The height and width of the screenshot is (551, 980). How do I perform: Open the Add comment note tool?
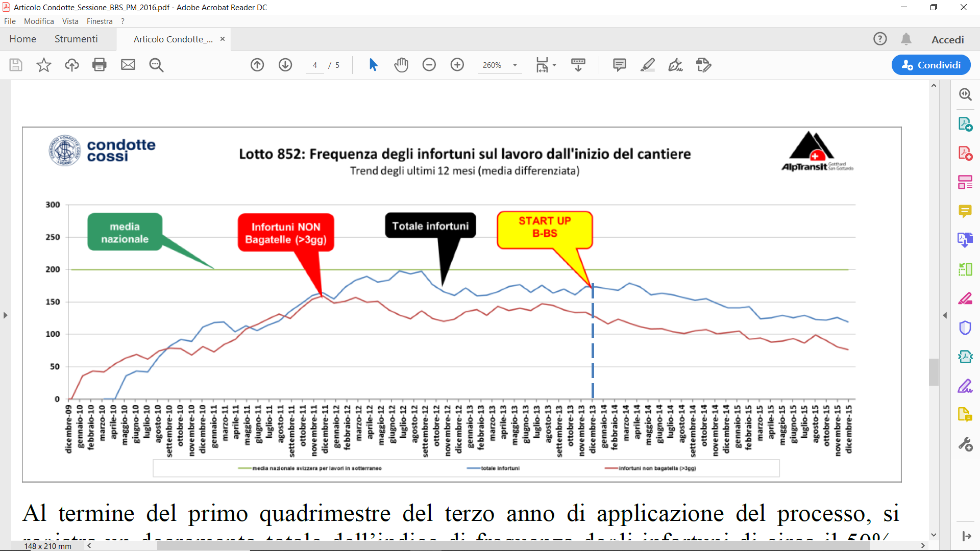click(x=619, y=65)
